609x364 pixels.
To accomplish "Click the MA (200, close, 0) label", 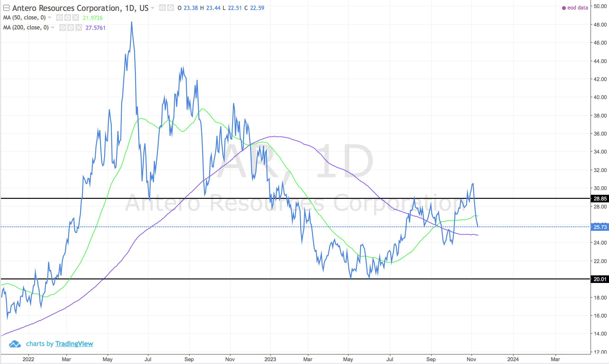I will tap(26, 27).
